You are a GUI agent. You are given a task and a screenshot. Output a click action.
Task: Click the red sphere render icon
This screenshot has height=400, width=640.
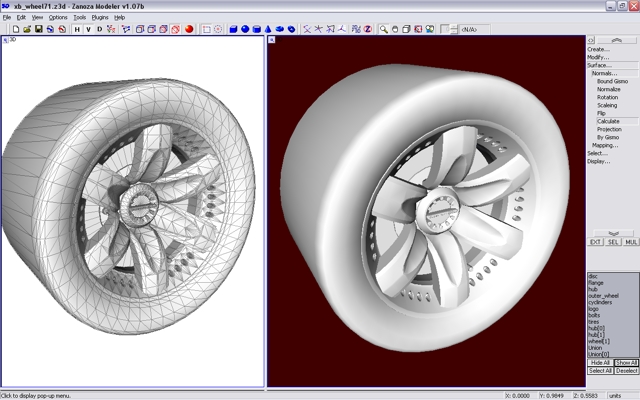(x=188, y=29)
